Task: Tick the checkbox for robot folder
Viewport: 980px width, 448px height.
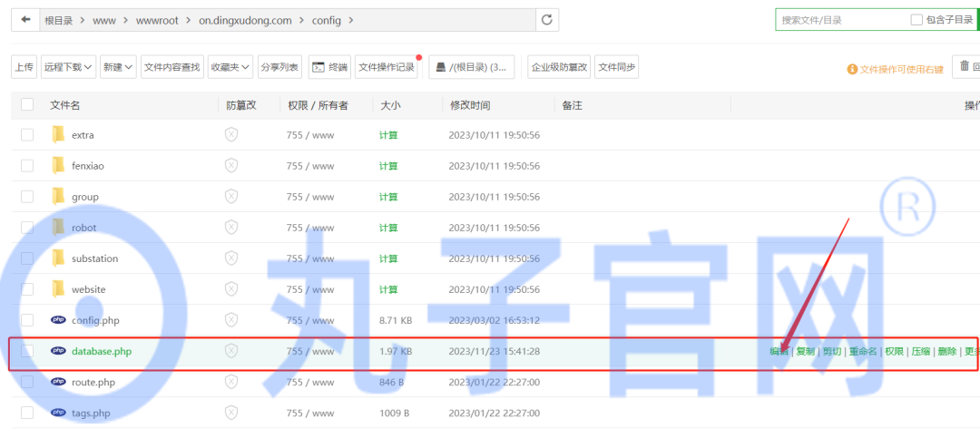Action: (x=27, y=228)
